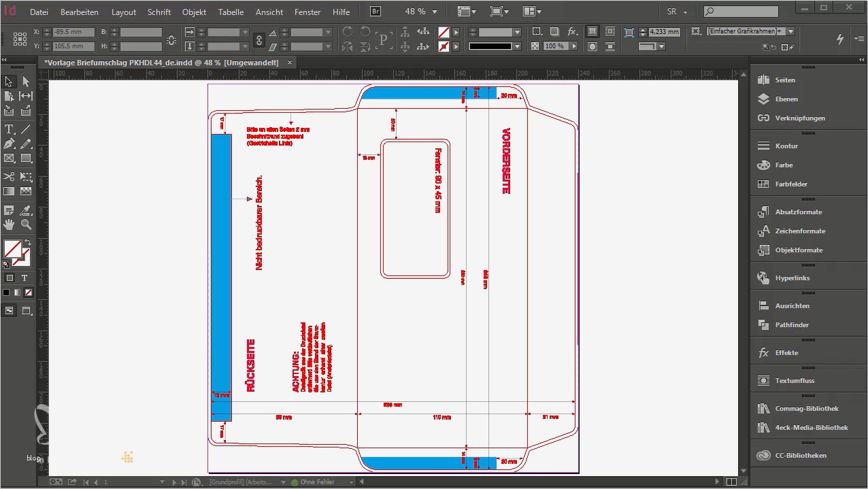This screenshot has width=868, height=489.
Task: Launch Adobe Bridge via Br button
Action: [x=375, y=11]
